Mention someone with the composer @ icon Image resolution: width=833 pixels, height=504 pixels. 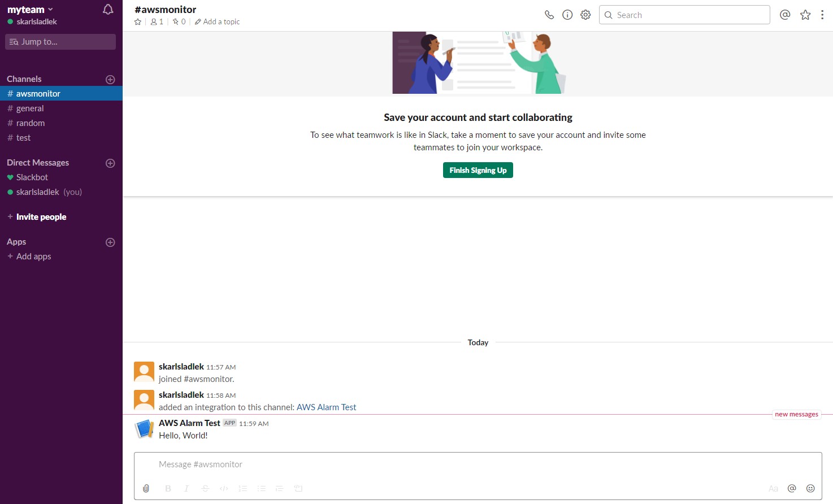792,488
